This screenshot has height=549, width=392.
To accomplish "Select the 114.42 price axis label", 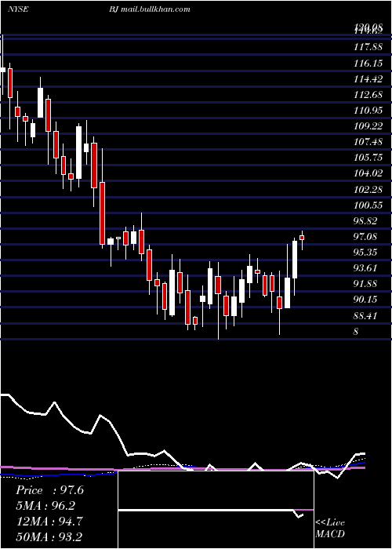I will (x=368, y=79).
